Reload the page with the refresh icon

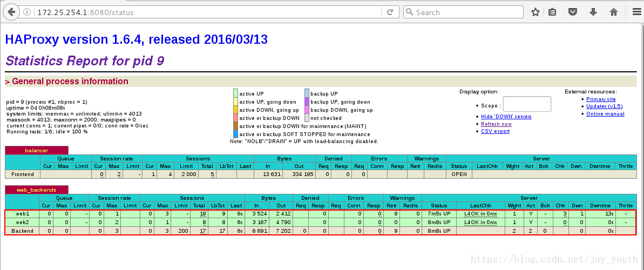pos(391,12)
